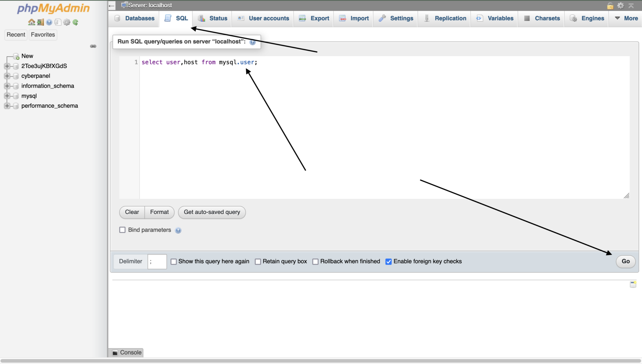Open phpMyAdmin documentation page icon
642x364 pixels.
[x=58, y=22]
